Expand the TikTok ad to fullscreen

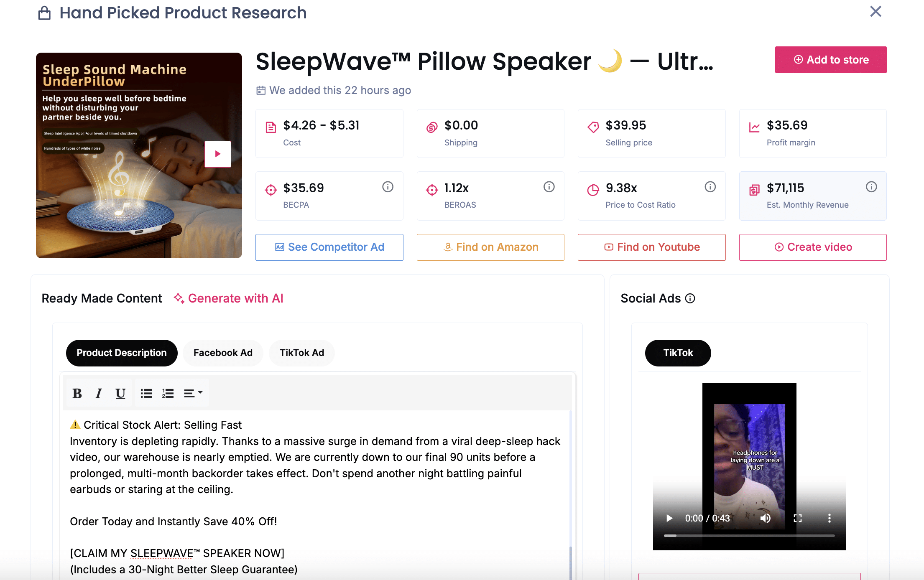coord(798,518)
